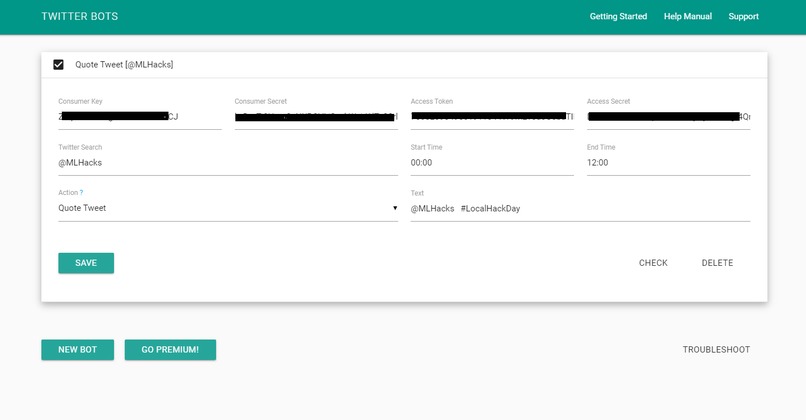Focus the Access Token field
Screen dimensions: 806x420
[x=492, y=117]
